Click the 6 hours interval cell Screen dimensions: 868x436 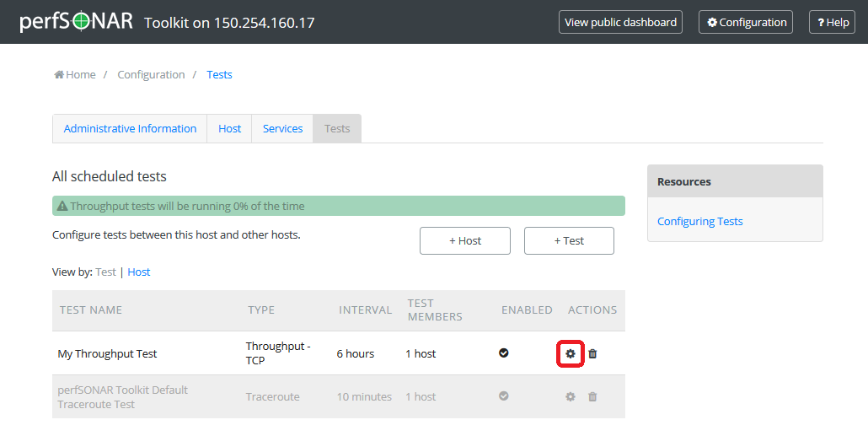tap(356, 353)
